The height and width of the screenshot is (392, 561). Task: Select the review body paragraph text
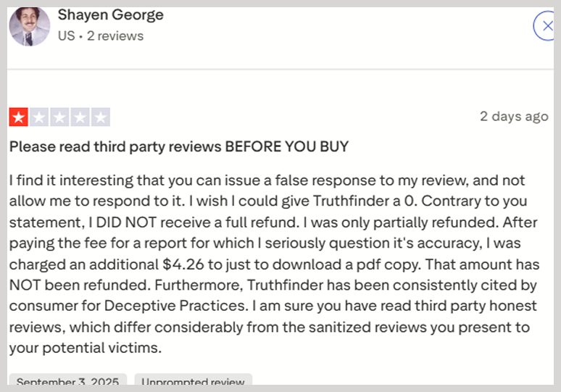[275, 264]
